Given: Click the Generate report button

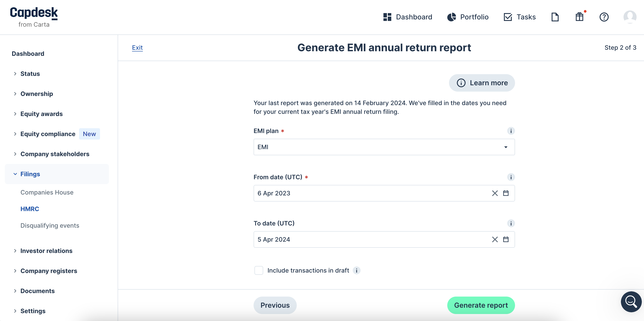Looking at the screenshot, I should [481, 305].
